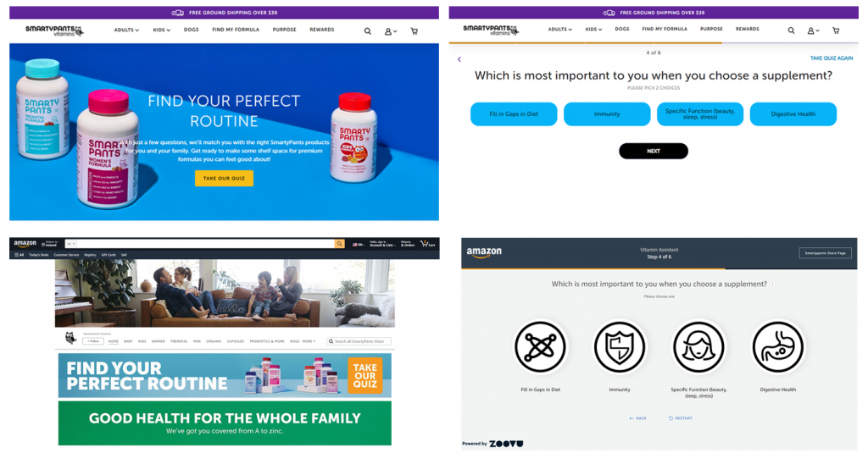Click the quiz progress bar under header
Viewport: 868px width, 453px height.
pos(654,42)
